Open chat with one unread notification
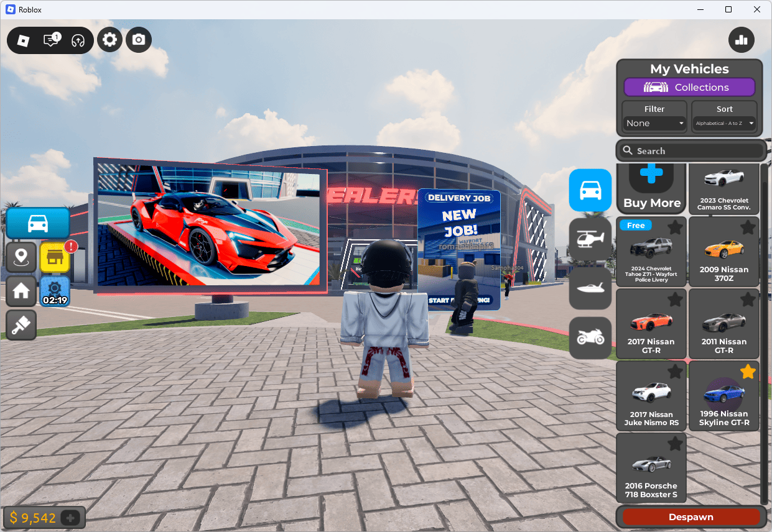This screenshot has height=532, width=772. pos(51,40)
